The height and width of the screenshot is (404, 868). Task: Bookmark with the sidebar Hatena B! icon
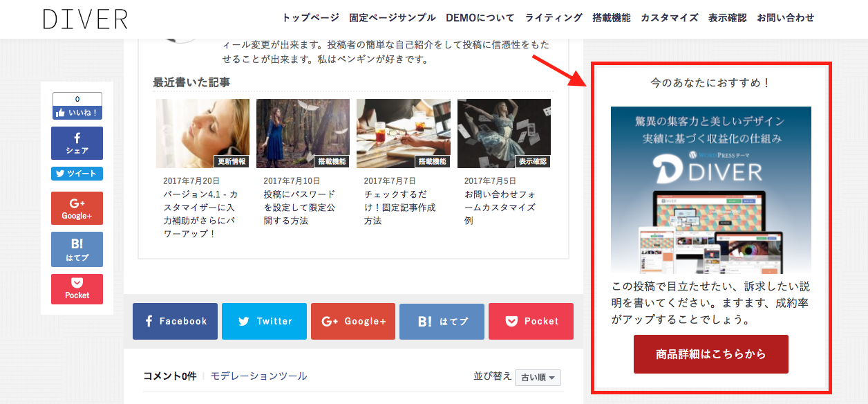click(x=77, y=250)
